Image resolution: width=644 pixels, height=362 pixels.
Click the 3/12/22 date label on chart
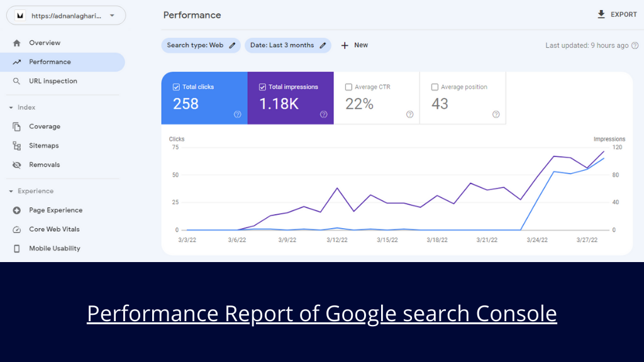coord(337,240)
